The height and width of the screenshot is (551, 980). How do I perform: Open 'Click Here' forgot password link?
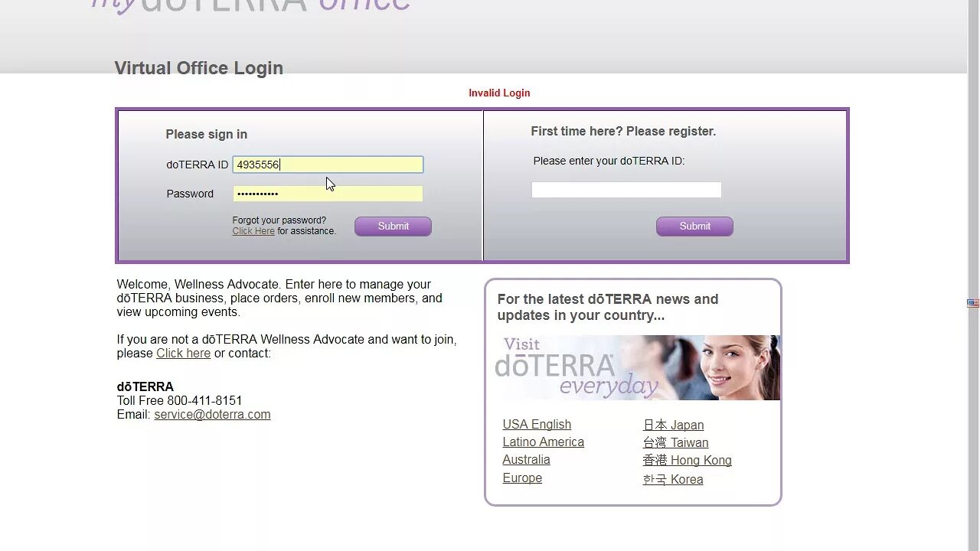pyautogui.click(x=253, y=231)
